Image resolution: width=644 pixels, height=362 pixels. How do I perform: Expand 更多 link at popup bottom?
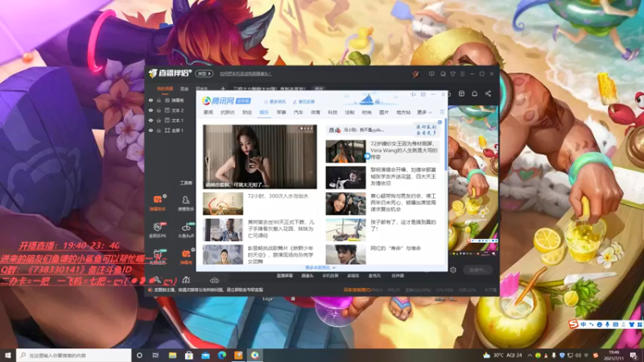tap(320, 268)
